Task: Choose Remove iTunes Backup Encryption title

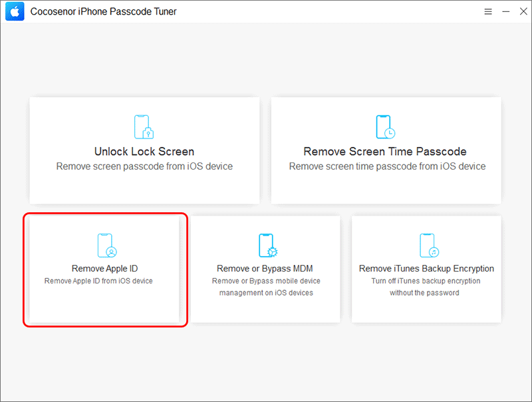Action: [426, 269]
